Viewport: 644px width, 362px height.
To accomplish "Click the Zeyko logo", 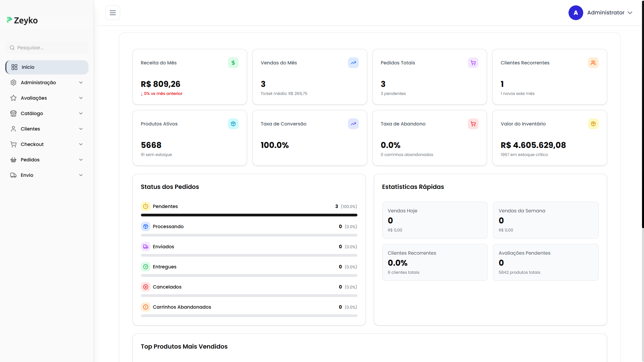I will [22, 20].
